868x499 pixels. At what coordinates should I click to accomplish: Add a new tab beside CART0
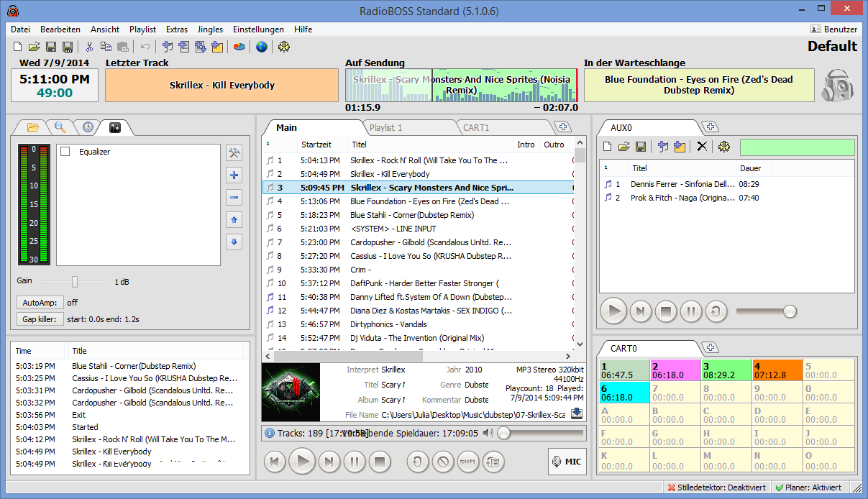tap(711, 348)
